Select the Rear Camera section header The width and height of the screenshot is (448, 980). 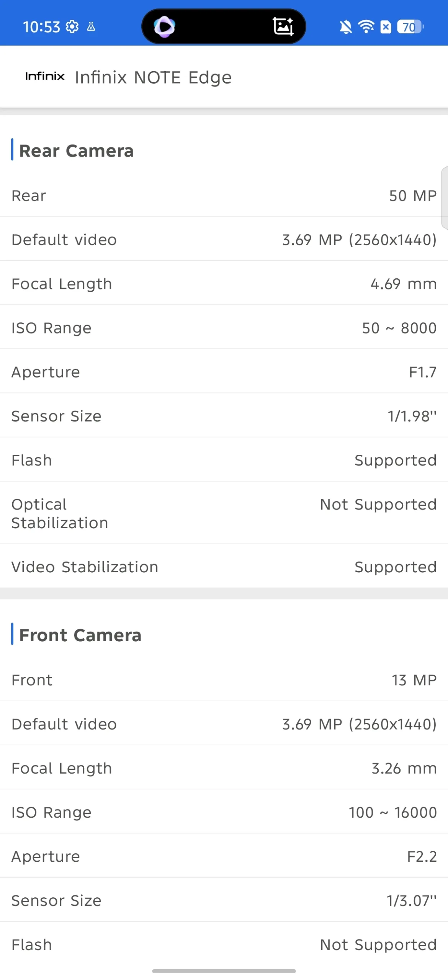(x=76, y=150)
